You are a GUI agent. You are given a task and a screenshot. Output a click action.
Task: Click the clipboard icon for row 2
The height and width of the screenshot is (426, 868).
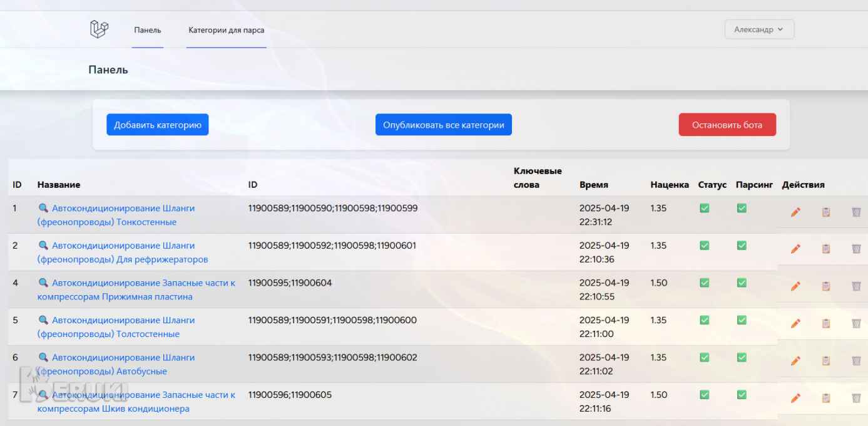point(825,249)
